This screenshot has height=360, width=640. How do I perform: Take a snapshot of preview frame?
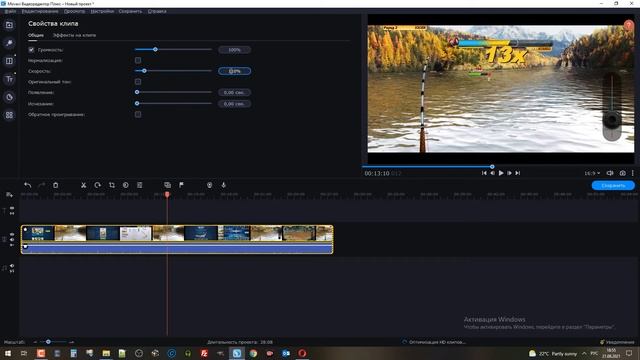(622, 173)
